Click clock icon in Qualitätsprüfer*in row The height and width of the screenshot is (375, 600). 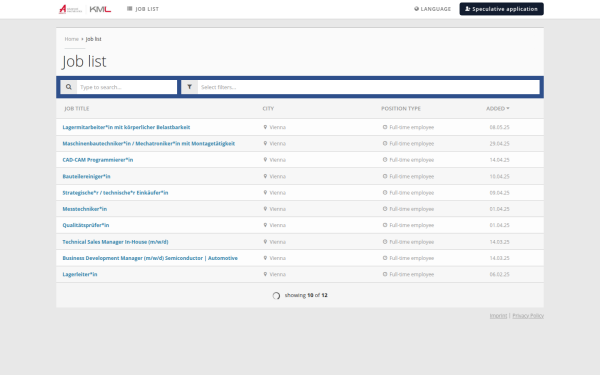385,225
